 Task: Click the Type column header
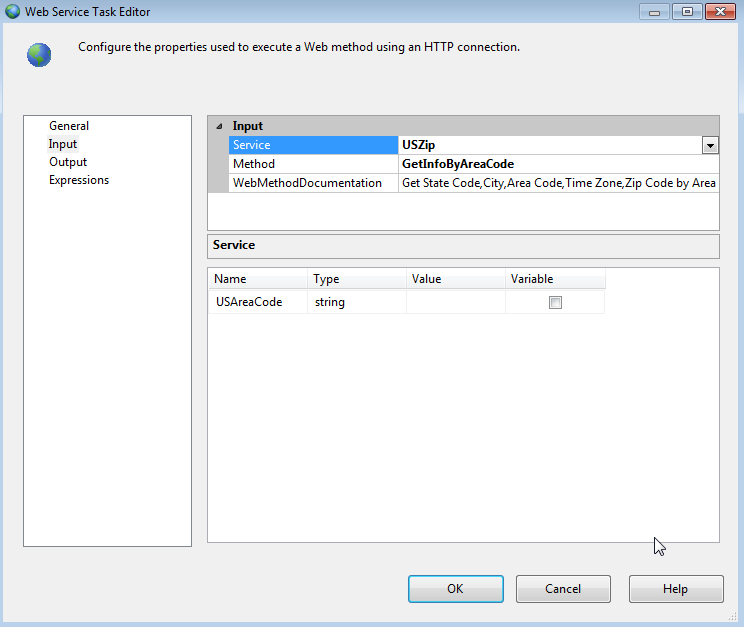357,279
